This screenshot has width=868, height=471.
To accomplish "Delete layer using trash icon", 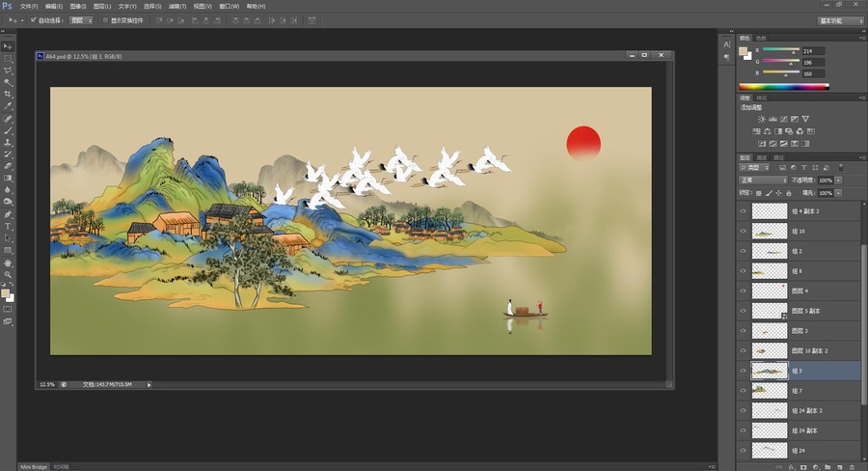I will [852, 467].
